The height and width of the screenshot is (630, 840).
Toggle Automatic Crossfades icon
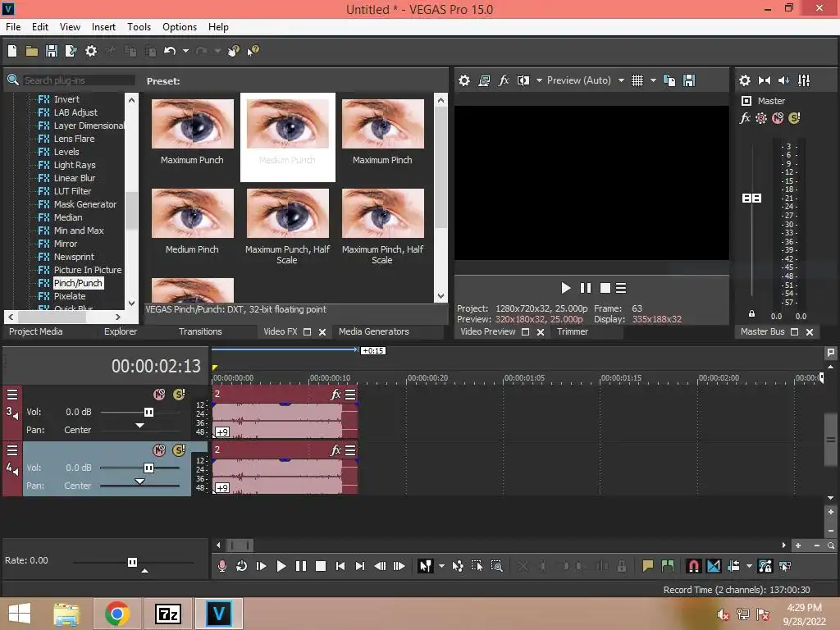click(714, 566)
